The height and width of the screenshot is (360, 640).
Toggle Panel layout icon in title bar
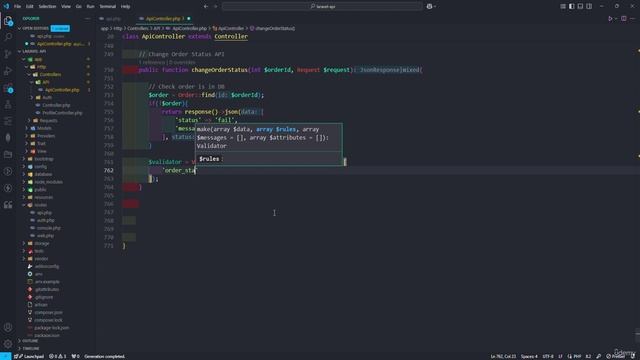click(x=580, y=7)
